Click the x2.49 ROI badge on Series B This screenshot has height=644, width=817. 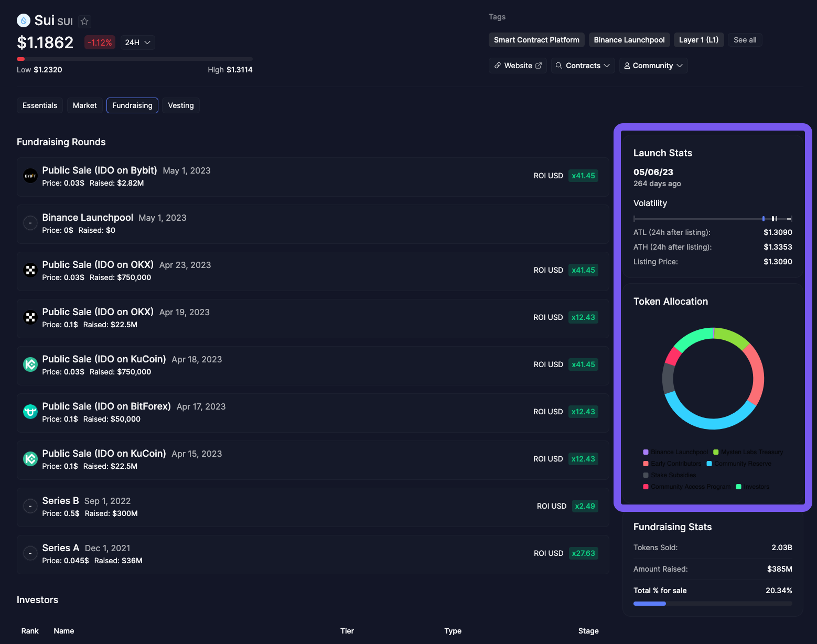click(585, 506)
